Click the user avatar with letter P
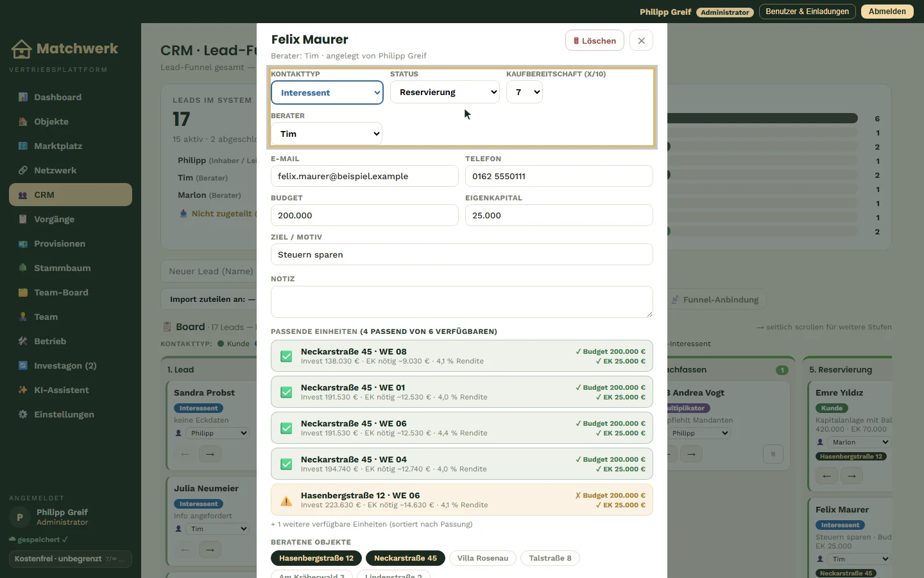This screenshot has width=924, height=578. tap(20, 517)
